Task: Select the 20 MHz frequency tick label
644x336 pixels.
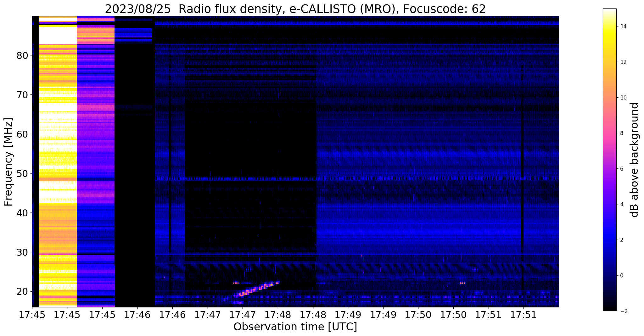Action: [x=23, y=292]
